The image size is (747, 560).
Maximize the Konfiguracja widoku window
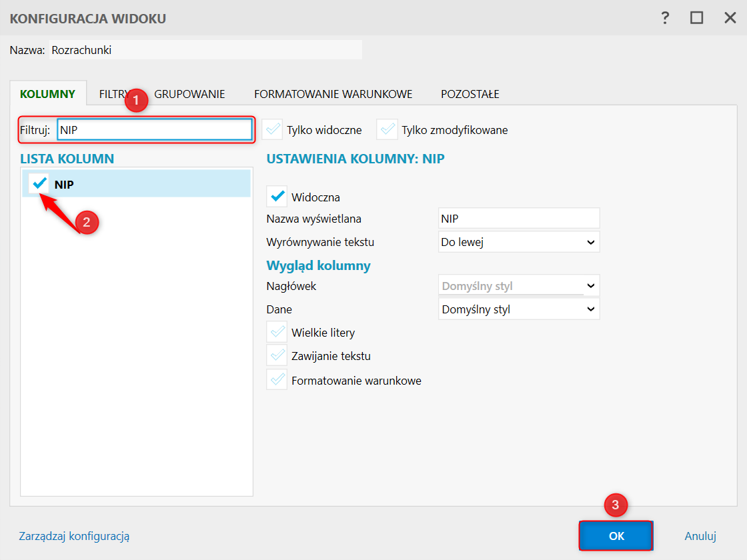(696, 18)
